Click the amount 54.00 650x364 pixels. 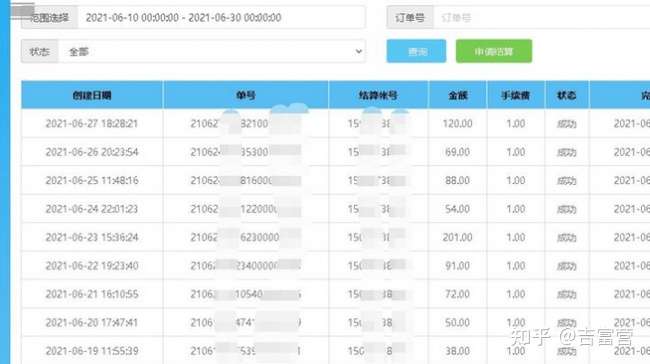pyautogui.click(x=457, y=209)
